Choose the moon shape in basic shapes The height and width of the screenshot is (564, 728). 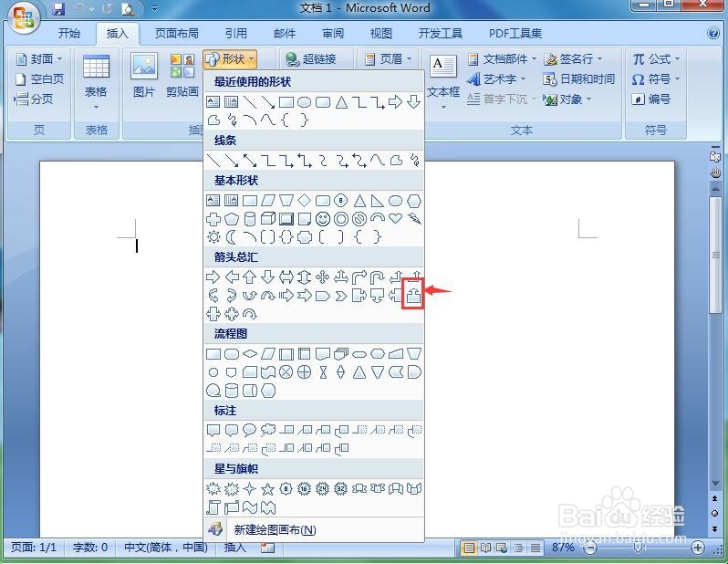point(231,237)
